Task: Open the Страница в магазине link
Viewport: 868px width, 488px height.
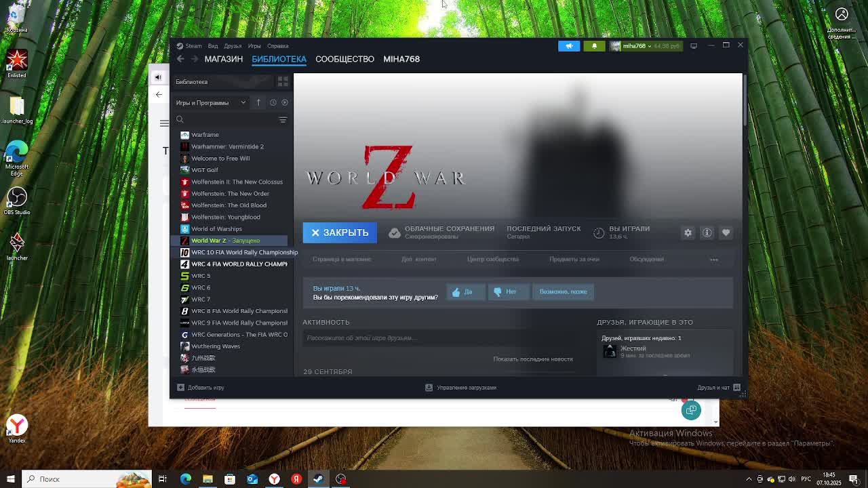Action: click(x=342, y=259)
